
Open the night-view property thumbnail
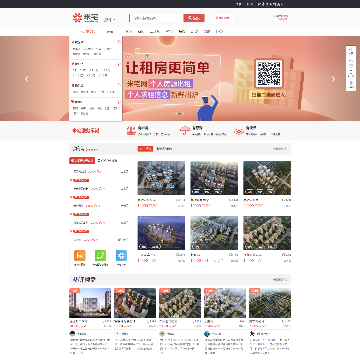[161, 233]
